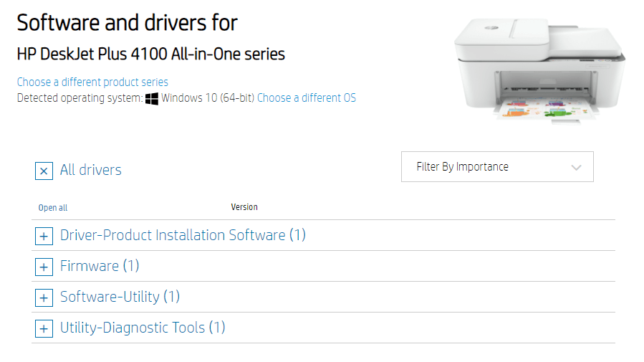Click the chevron arrow in the filter box
Screen dimensions: 644x362
(576, 167)
